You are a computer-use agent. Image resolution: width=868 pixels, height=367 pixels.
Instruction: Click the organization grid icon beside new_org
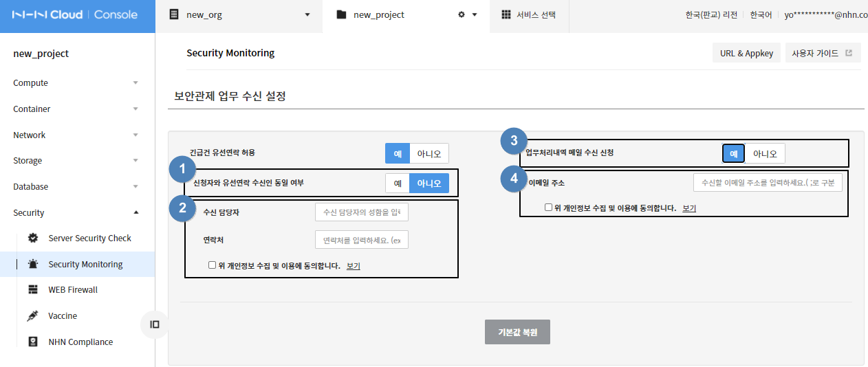tap(174, 14)
